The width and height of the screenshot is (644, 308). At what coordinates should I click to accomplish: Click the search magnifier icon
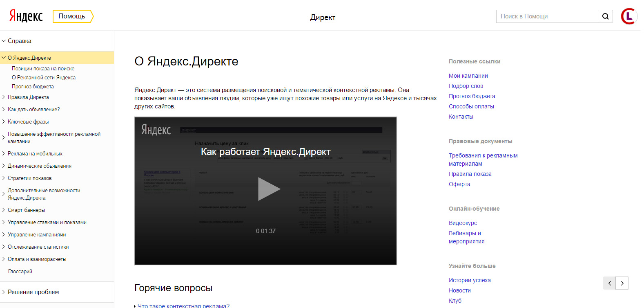(606, 16)
